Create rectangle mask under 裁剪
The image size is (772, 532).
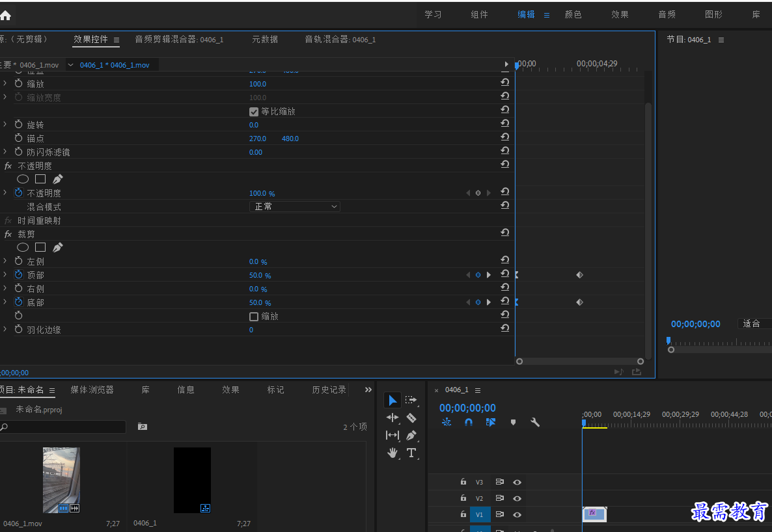pos(40,248)
